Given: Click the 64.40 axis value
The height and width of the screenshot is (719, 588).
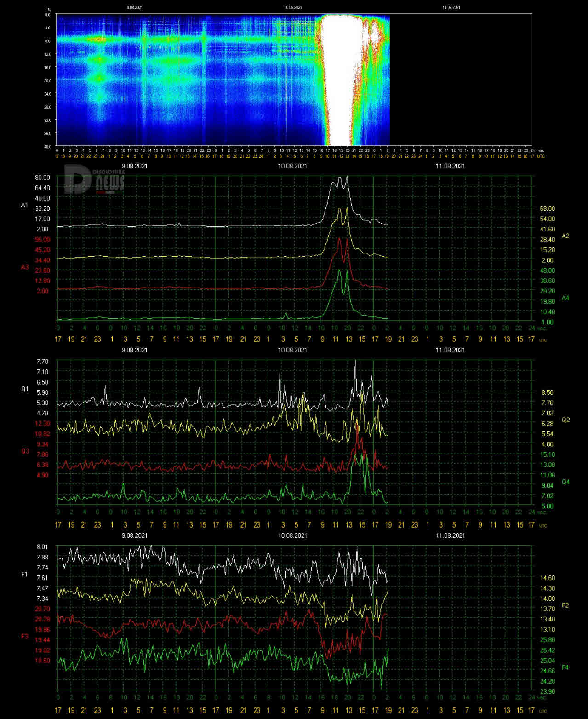Looking at the screenshot, I should pyautogui.click(x=42, y=188).
